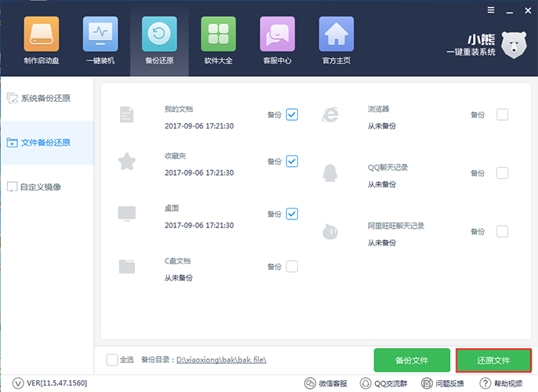Open the hamburger menu icon
This screenshot has height=392, width=538.
point(491,10)
